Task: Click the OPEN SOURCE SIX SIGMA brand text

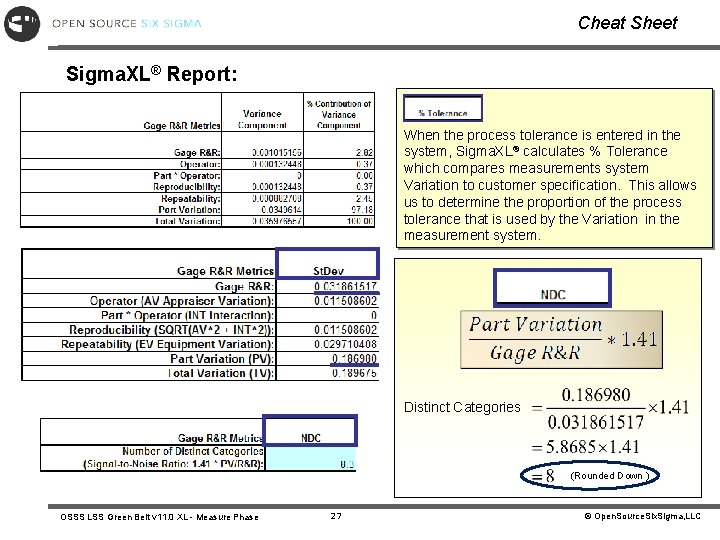Action: pos(127,23)
